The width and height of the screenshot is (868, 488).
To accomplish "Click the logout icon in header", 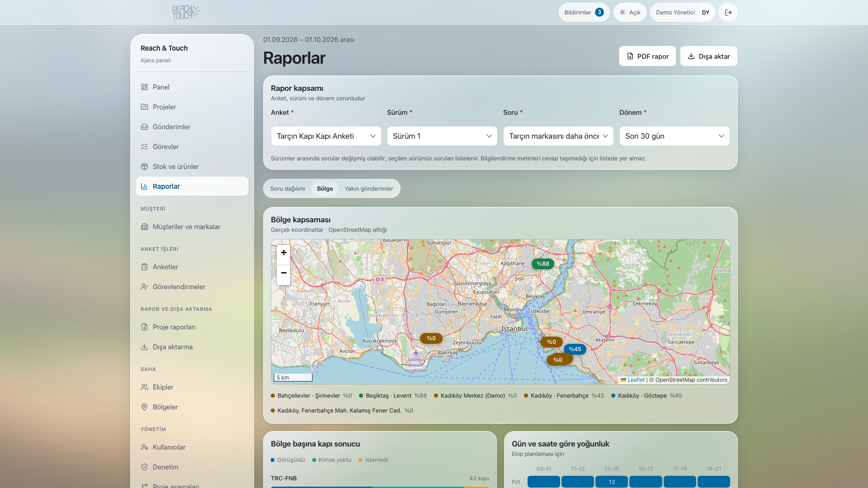I will coord(728,12).
